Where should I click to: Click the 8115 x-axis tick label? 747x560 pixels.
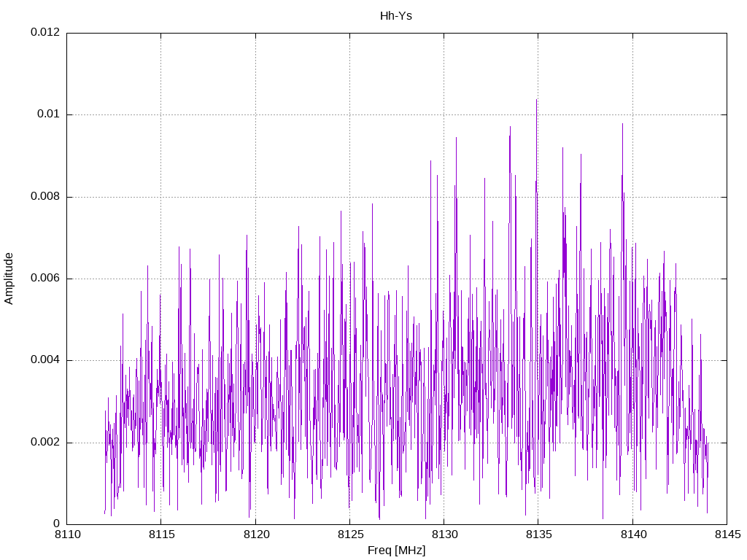coord(162,534)
